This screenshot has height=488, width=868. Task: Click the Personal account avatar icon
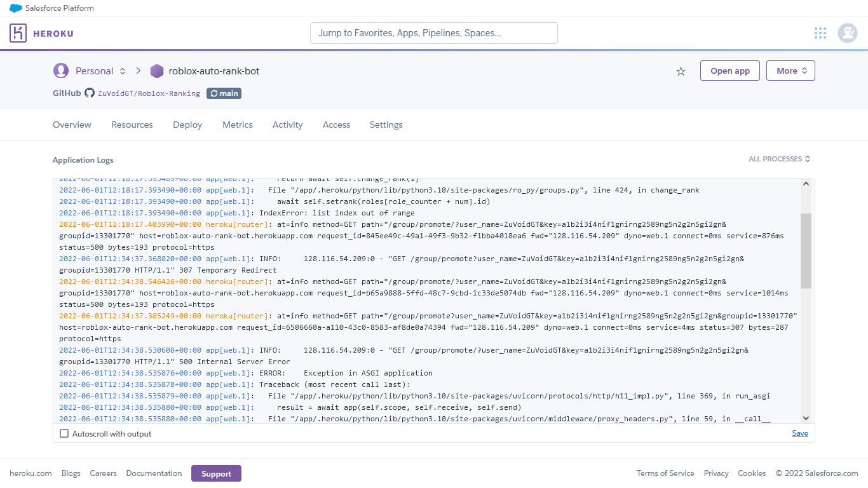point(61,71)
